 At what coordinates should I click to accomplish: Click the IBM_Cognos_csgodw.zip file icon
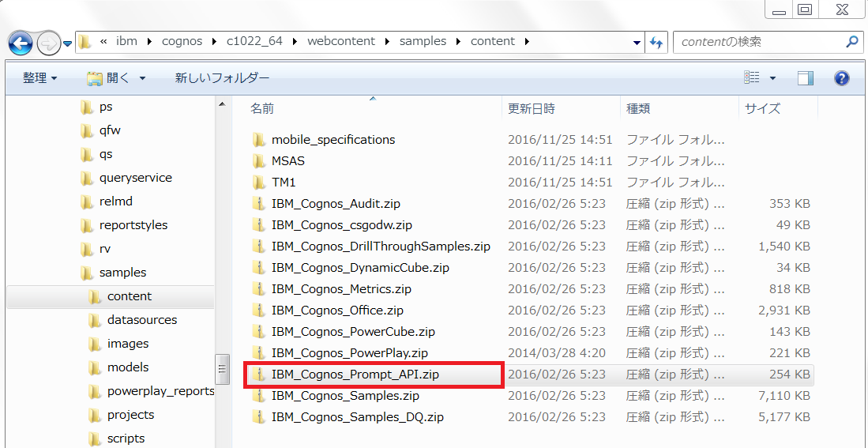coord(258,225)
